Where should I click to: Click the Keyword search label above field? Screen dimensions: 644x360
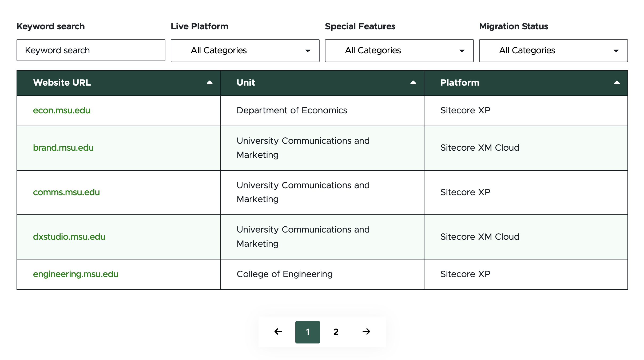click(x=51, y=26)
